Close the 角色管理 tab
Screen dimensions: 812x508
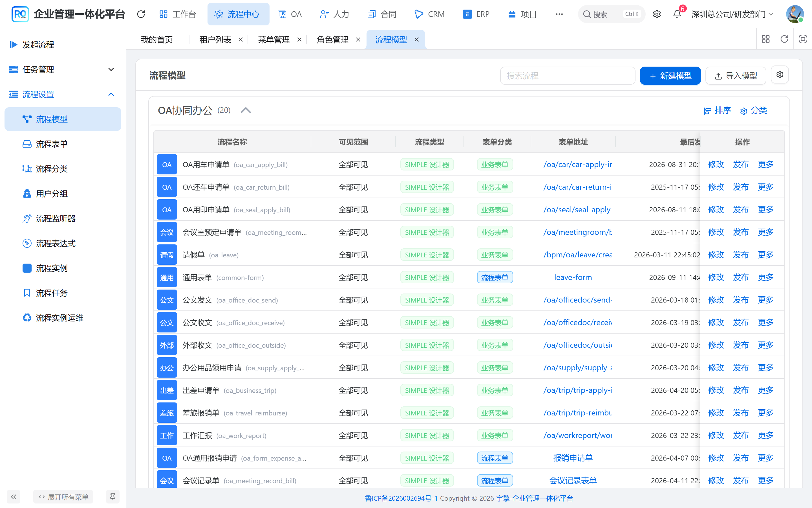[x=358, y=40]
